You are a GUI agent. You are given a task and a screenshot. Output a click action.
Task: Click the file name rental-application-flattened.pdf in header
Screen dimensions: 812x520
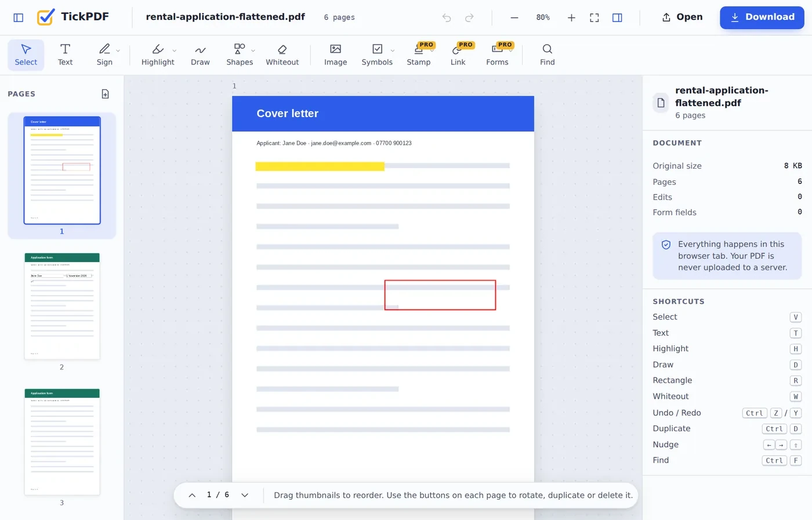tap(225, 17)
